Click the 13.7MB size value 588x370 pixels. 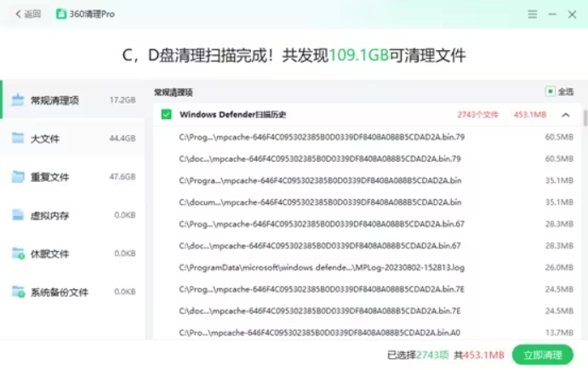559,333
